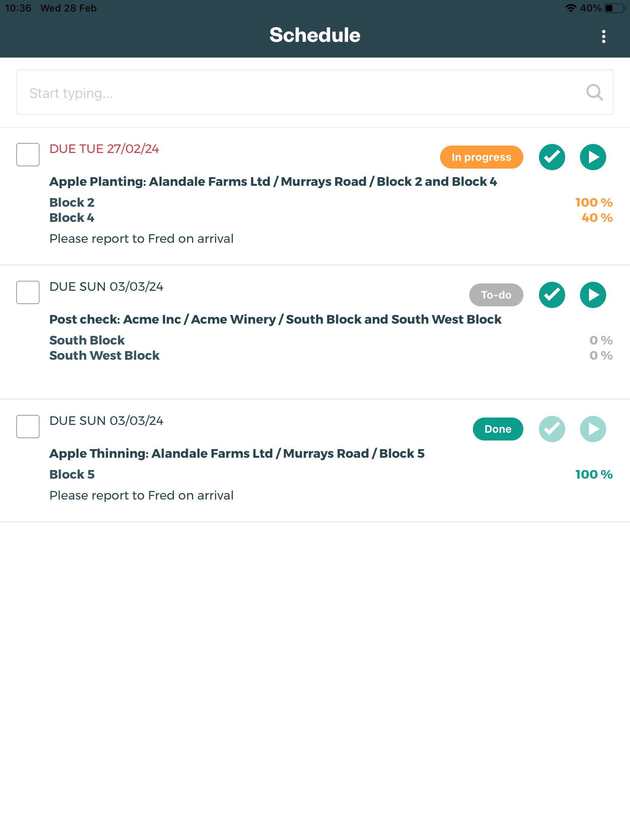630x840 pixels.
Task: Tick the Post check task checkbox
Action: [x=28, y=292]
